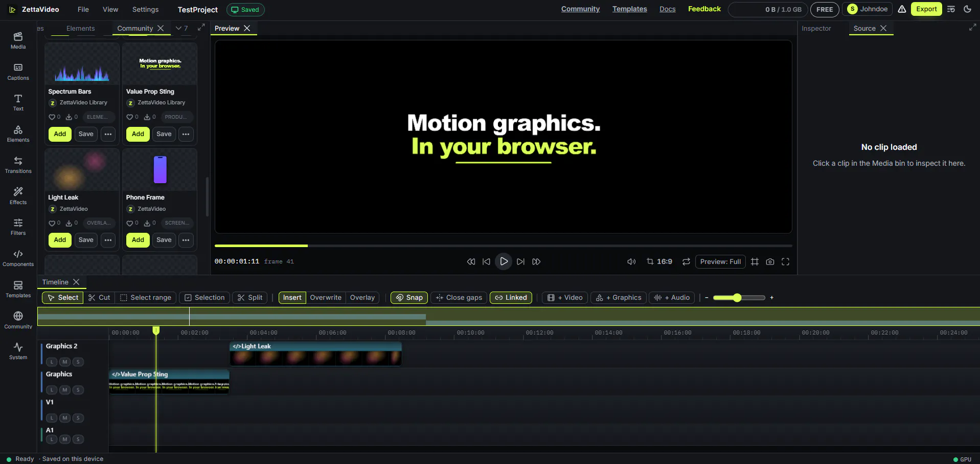Open the Elements sidebar panel
Screen dimensions: 980x464
[x=18, y=134]
